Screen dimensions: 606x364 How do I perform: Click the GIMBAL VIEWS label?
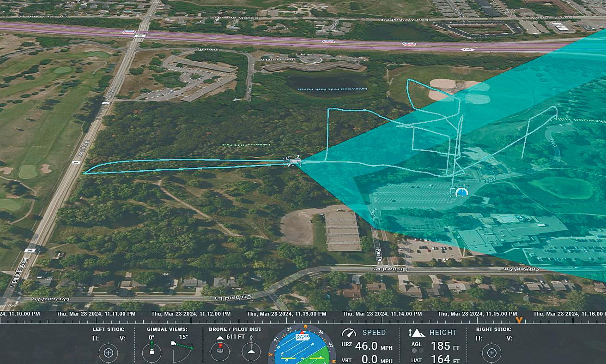(167, 329)
